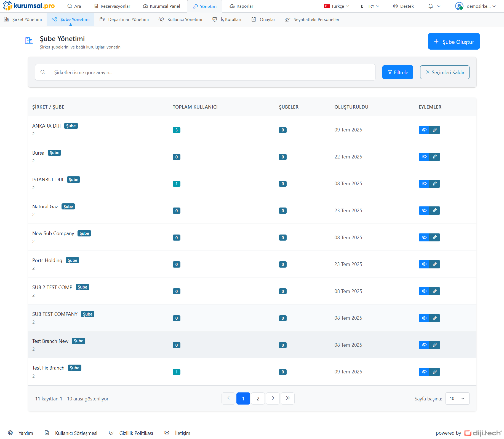Go to Rezervasyonlar
This screenshot has height=439, width=504.
click(x=112, y=6)
